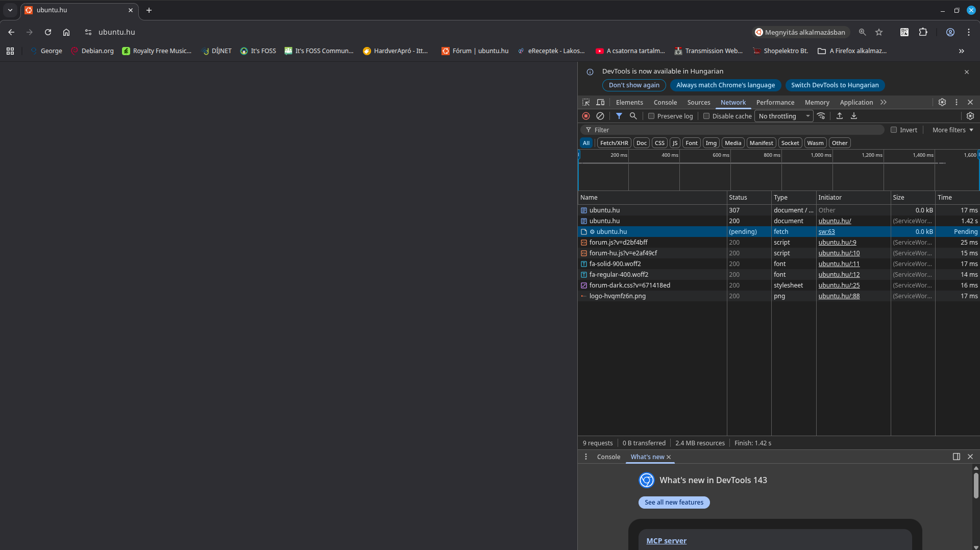The image size is (980, 550).
Task: Clear the network log
Action: (600, 116)
